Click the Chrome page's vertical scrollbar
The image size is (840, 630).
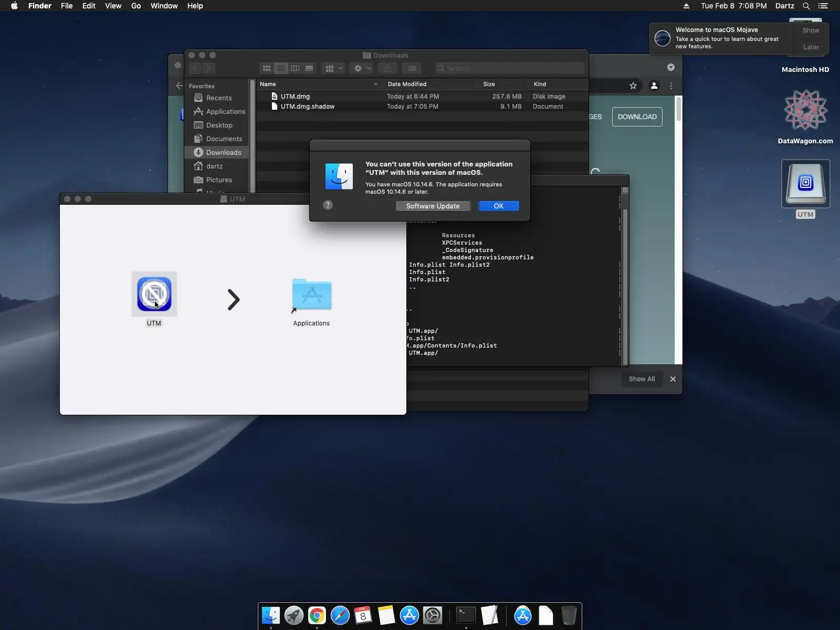[x=679, y=109]
